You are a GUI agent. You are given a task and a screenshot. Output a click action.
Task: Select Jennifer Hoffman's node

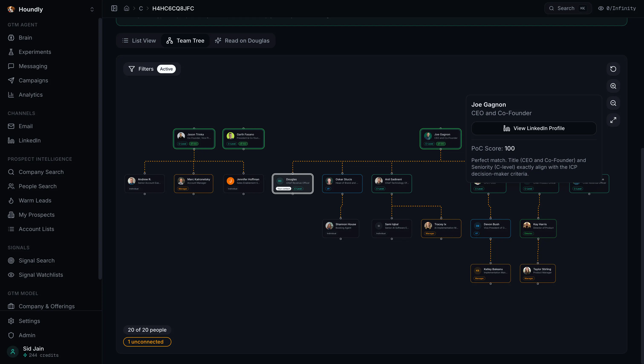[x=243, y=183]
